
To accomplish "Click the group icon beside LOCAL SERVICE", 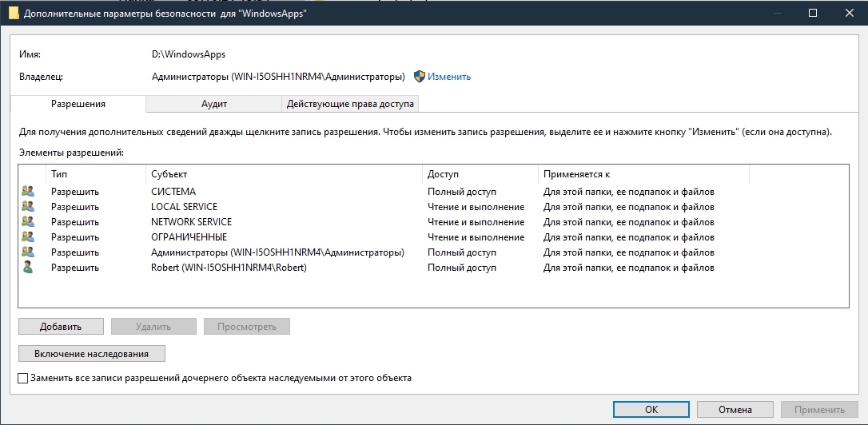I will 28,207.
